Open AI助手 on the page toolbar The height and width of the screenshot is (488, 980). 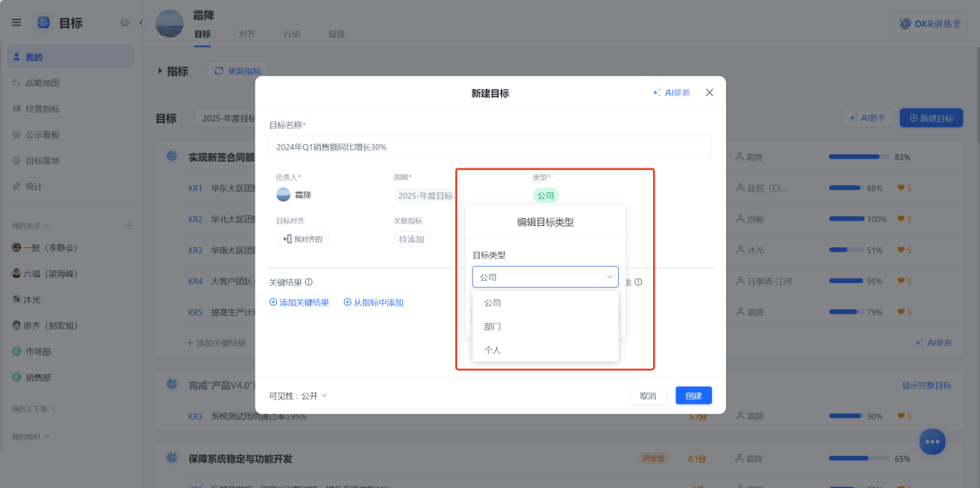(868, 118)
